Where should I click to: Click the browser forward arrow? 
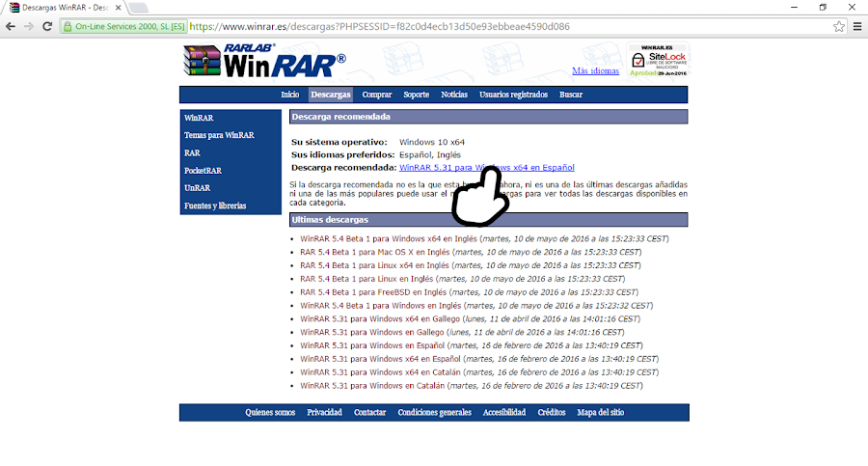tap(29, 26)
